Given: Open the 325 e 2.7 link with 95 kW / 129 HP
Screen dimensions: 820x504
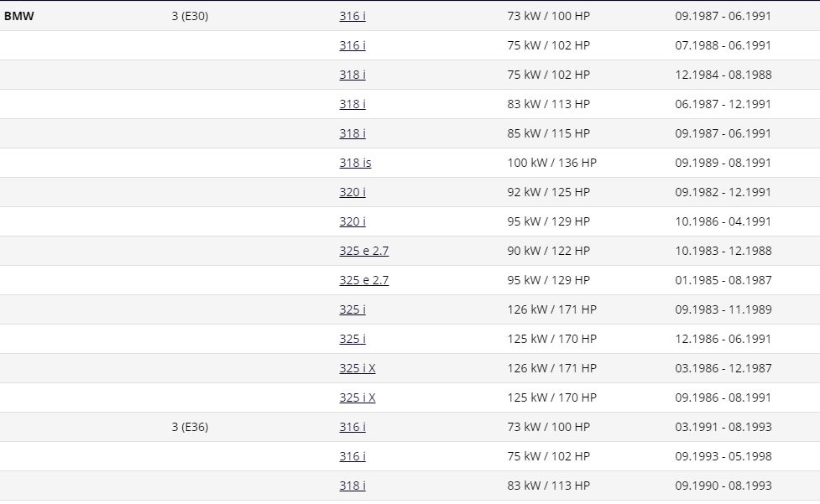Looking at the screenshot, I should 363,280.
